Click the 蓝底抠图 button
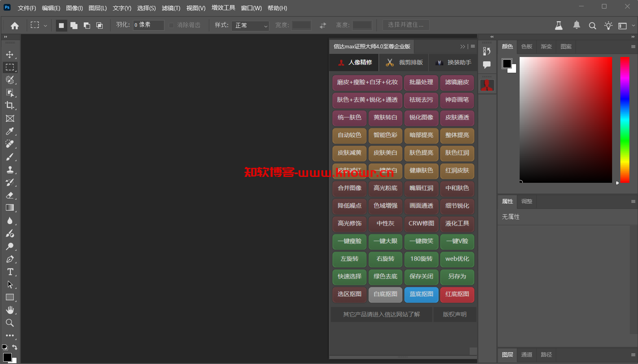Screen dimensions: 638x364 point(421,294)
